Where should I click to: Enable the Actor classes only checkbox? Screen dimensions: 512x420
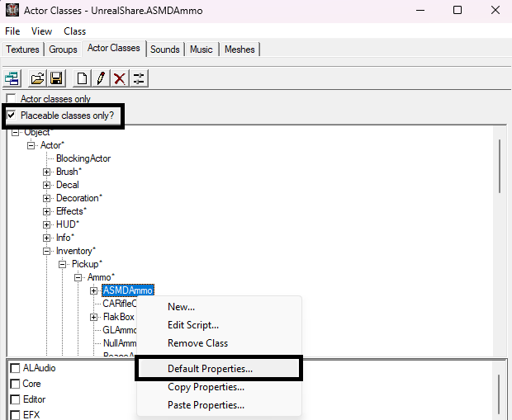[x=11, y=98]
